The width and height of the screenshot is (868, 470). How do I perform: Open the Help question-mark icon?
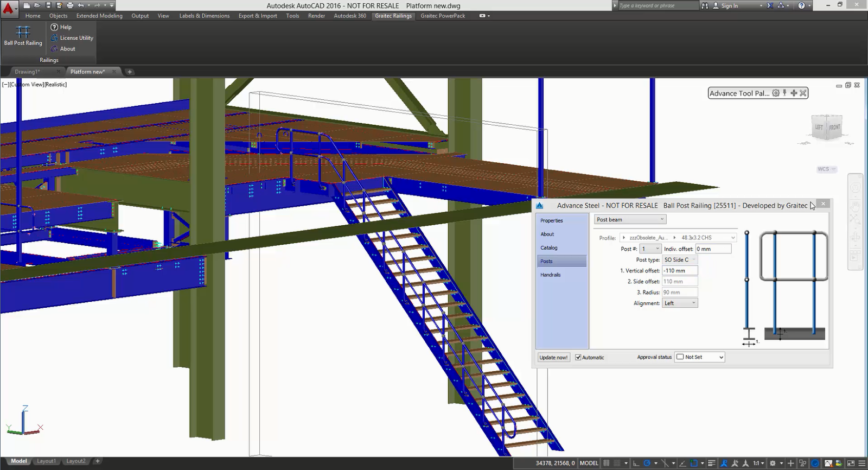click(x=802, y=5)
